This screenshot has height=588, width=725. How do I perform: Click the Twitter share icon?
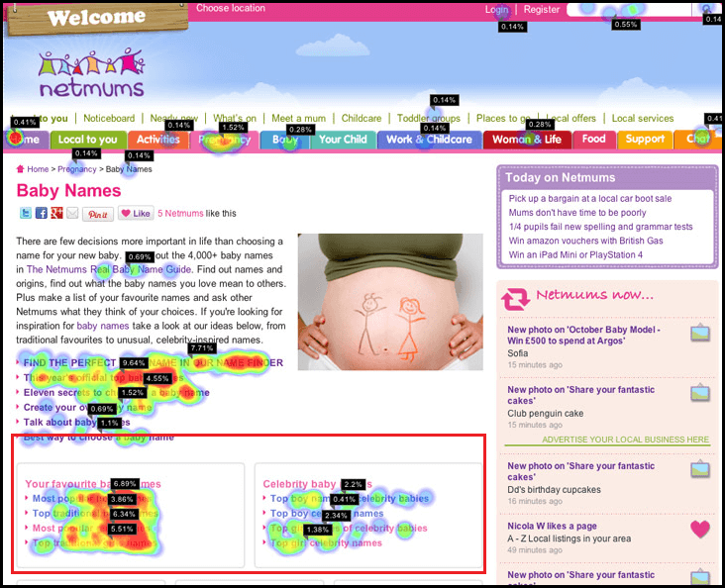[x=26, y=213]
